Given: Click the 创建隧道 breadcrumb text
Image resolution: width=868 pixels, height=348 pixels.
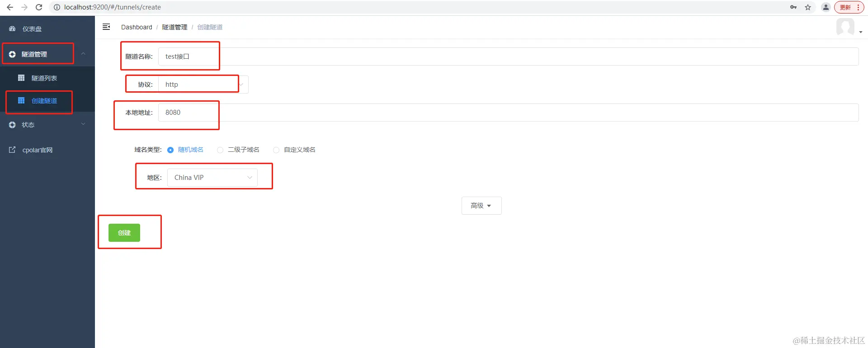Looking at the screenshot, I should (210, 27).
